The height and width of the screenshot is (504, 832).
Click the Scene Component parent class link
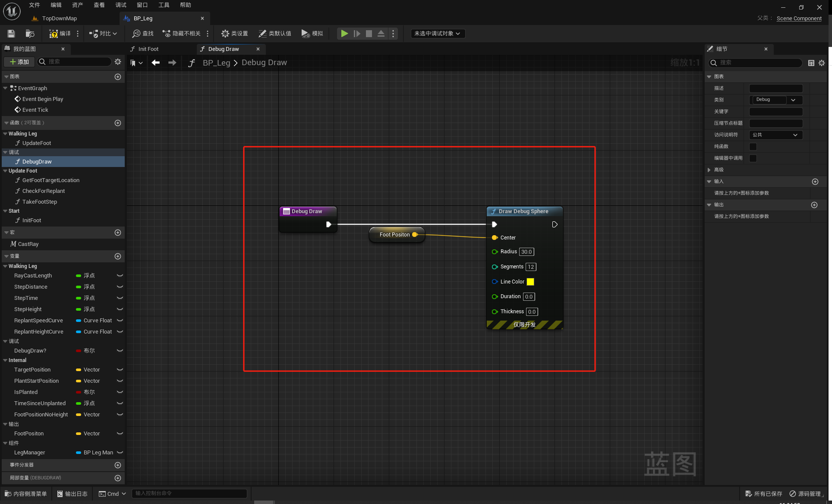[799, 18]
